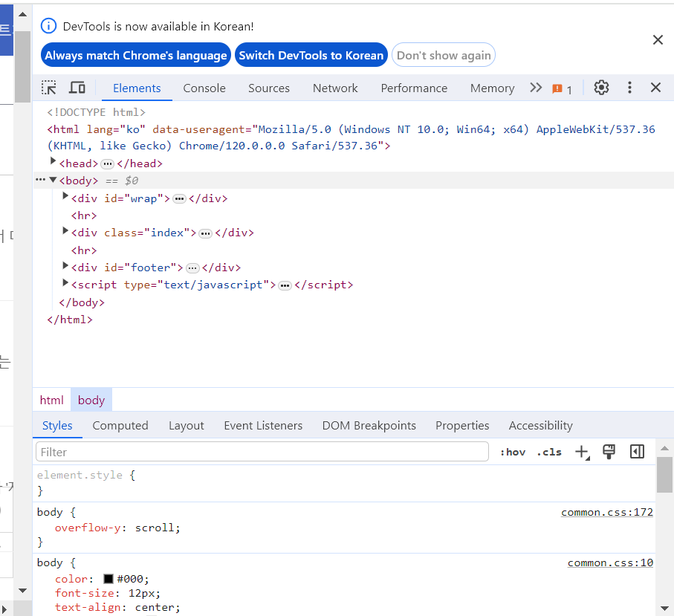Open the Memory tab
The image size is (674, 616).
(x=492, y=88)
